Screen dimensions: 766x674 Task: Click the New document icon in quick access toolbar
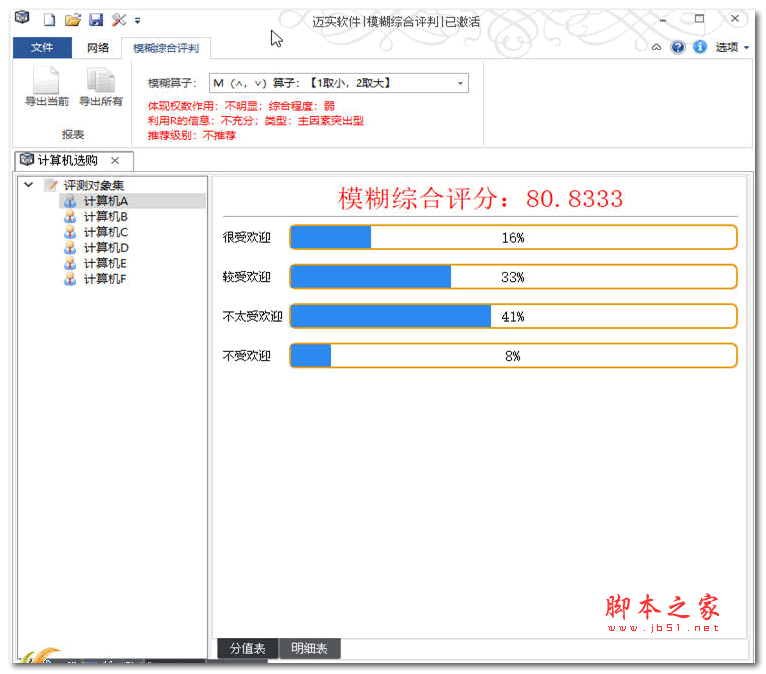coord(48,20)
